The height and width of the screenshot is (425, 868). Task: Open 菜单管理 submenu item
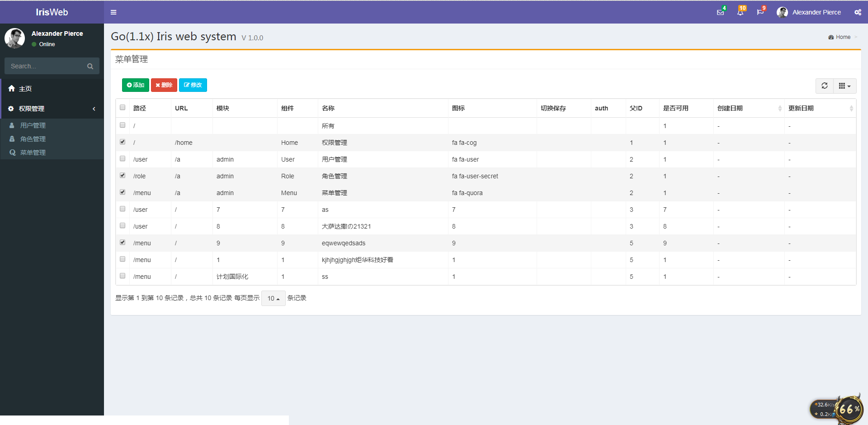pos(52,153)
